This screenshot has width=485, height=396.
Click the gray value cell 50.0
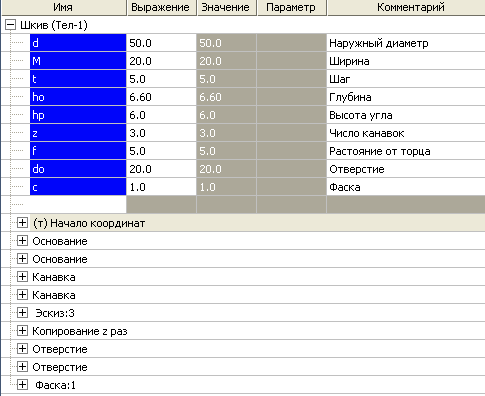[226, 43]
